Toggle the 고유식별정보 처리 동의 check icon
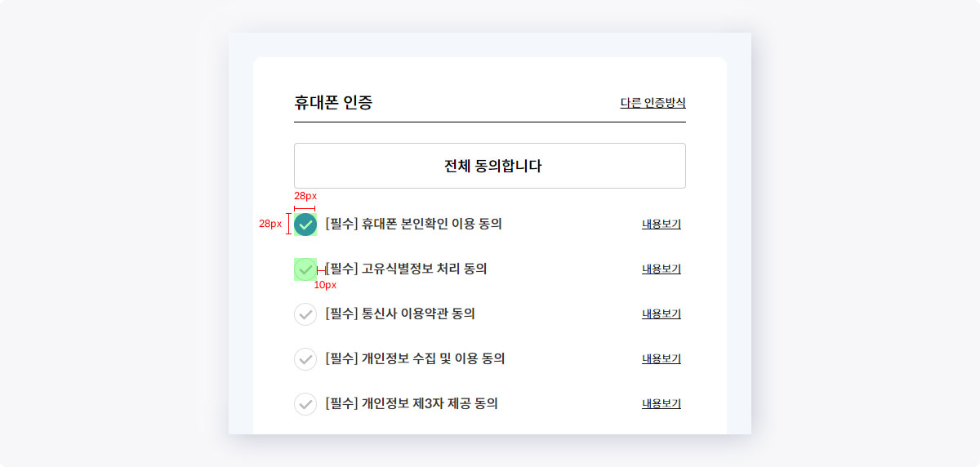Image resolution: width=980 pixels, height=467 pixels. (305, 269)
